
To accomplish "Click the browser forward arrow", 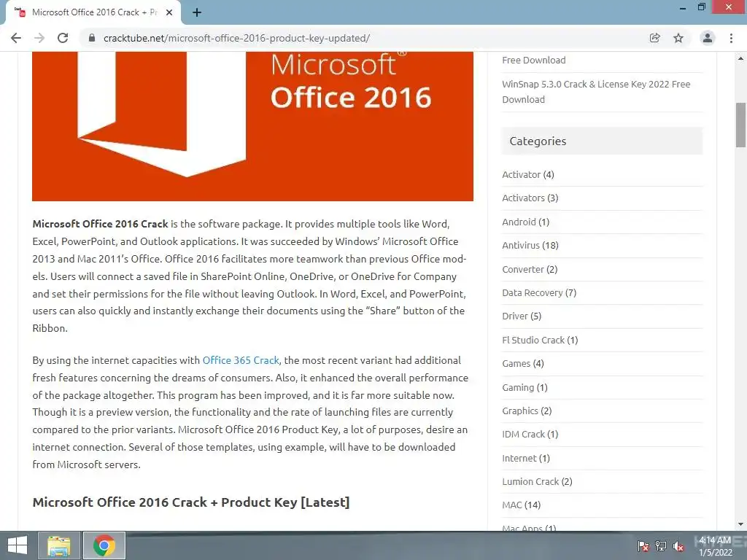I will point(39,38).
